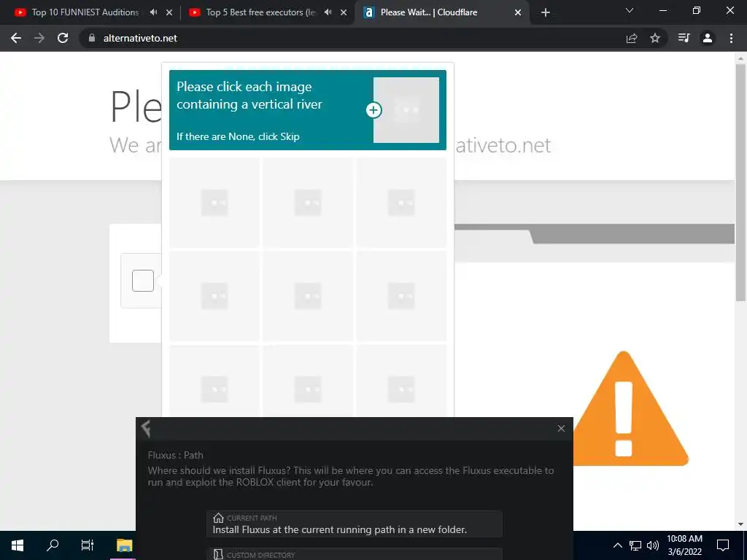Mute the Top 5 Best free executors tab
The image size is (747, 560).
click(x=328, y=12)
